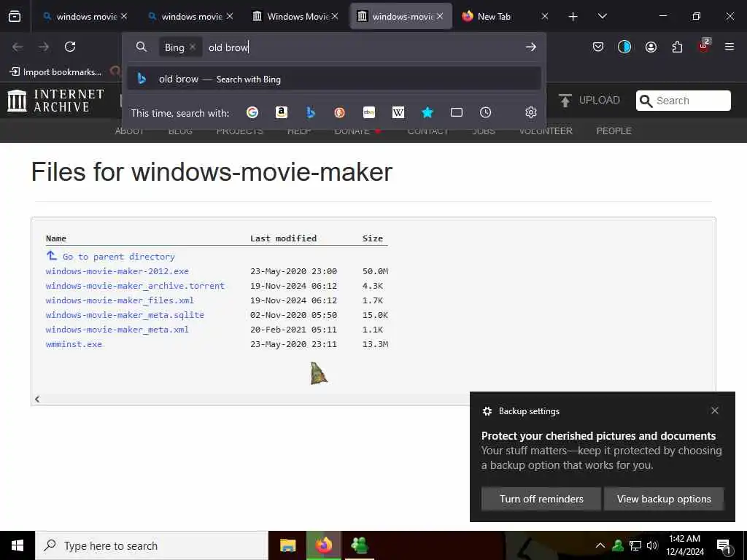Search this time with Amazon

tap(282, 112)
